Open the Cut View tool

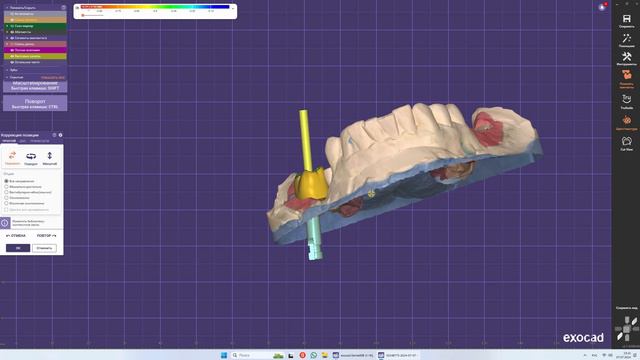pos(627,141)
